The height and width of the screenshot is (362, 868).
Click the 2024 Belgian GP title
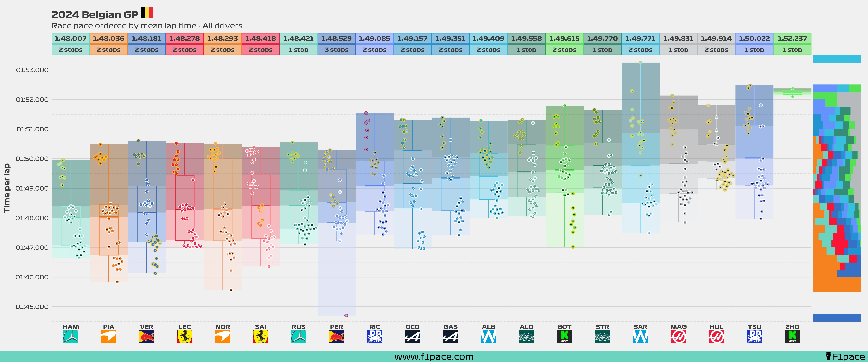(x=95, y=14)
